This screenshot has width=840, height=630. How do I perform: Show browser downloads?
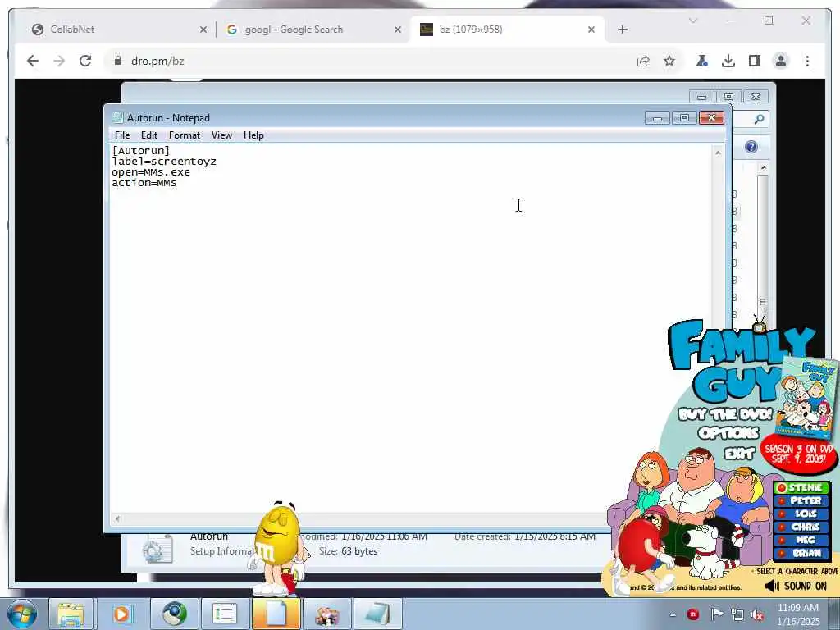coord(728,61)
